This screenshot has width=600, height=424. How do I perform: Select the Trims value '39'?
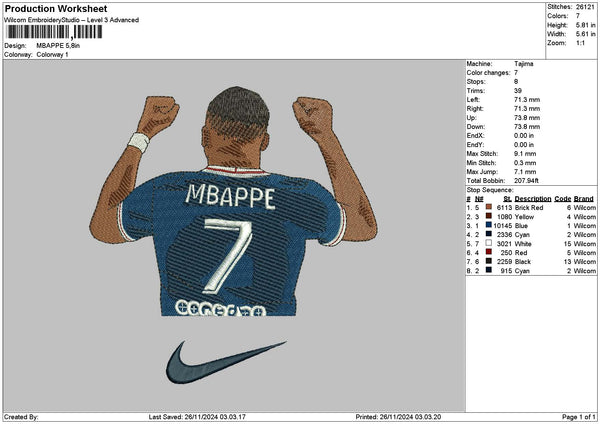pos(518,91)
